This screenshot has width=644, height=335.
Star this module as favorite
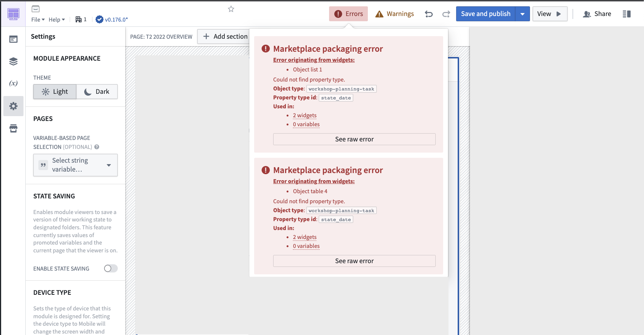pyautogui.click(x=231, y=9)
